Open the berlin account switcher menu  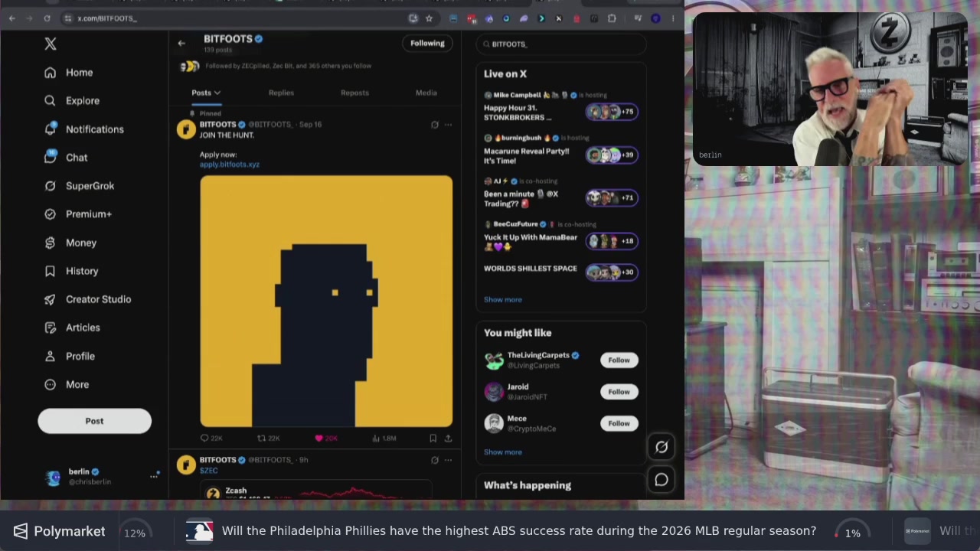tap(154, 476)
